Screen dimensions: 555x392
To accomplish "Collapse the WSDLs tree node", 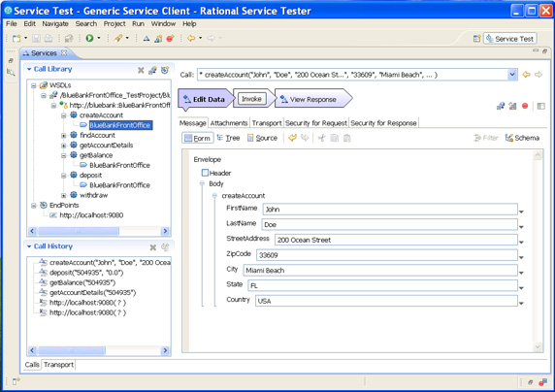I will point(33,85).
